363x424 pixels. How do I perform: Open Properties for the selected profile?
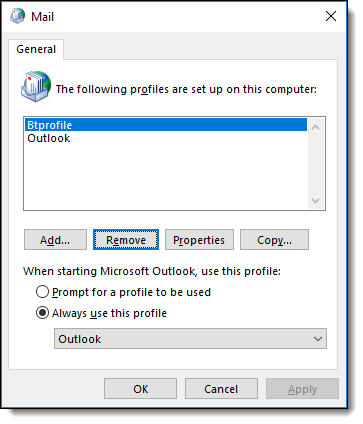199,240
